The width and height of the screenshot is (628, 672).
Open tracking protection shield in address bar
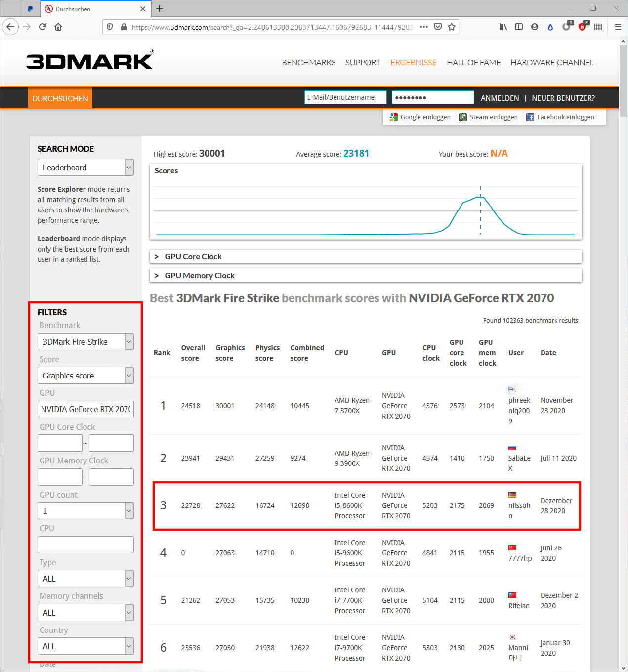click(x=110, y=27)
